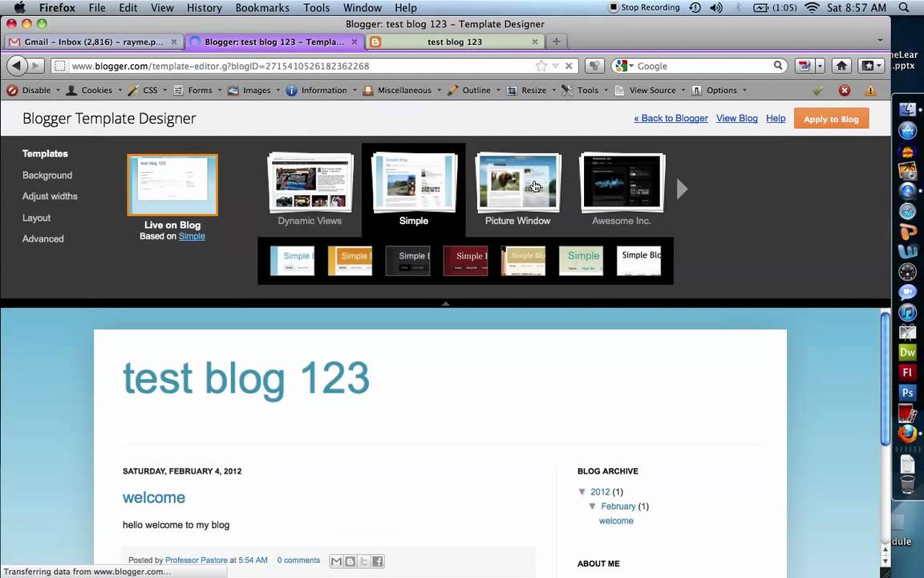This screenshot has width=924, height=578.
Task: Open the Help link in Template Designer
Action: pyautogui.click(x=776, y=118)
